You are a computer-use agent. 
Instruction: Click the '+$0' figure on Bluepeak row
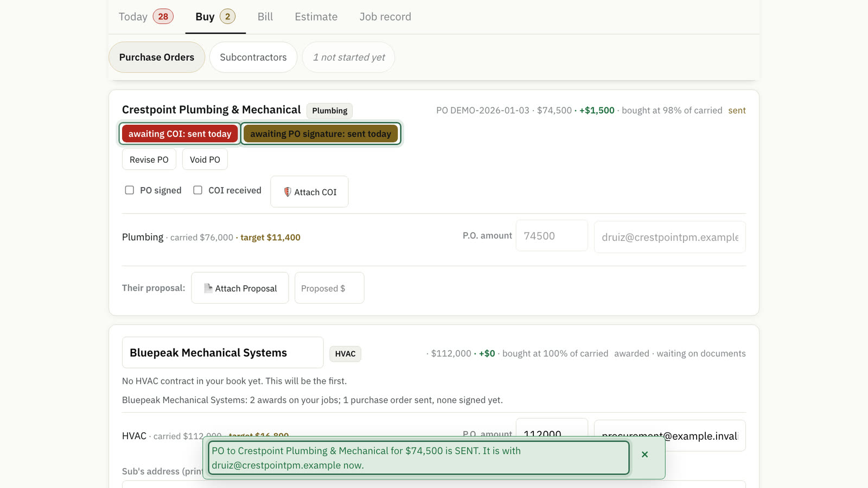click(487, 354)
